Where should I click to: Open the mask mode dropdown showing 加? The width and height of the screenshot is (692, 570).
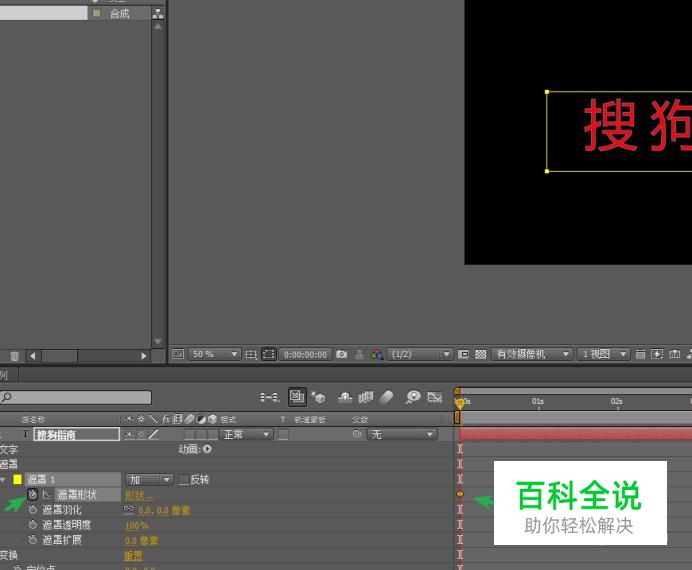[149, 480]
